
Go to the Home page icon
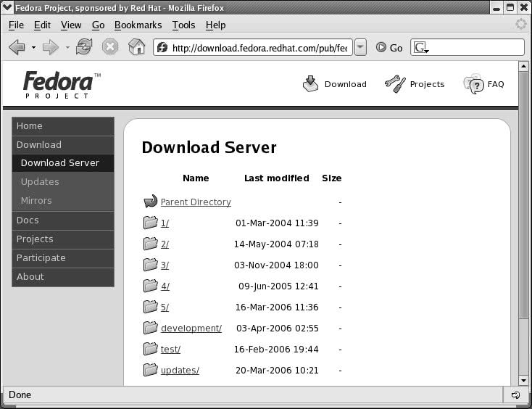pos(137,46)
